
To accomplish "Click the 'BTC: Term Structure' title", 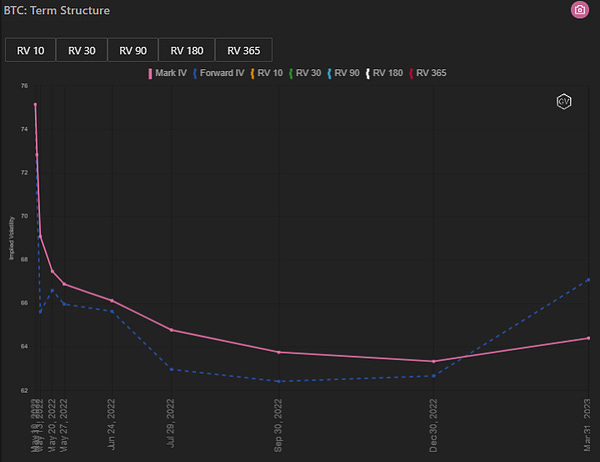I will point(57,10).
